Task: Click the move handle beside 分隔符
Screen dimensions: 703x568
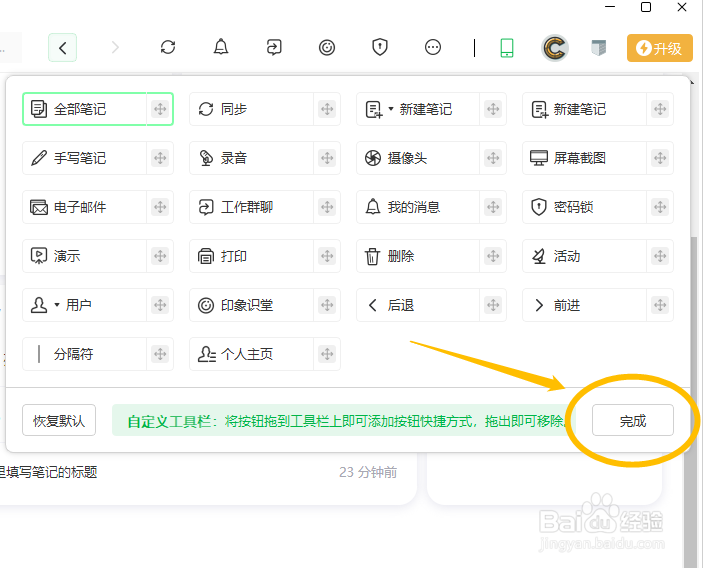Action: [x=160, y=354]
